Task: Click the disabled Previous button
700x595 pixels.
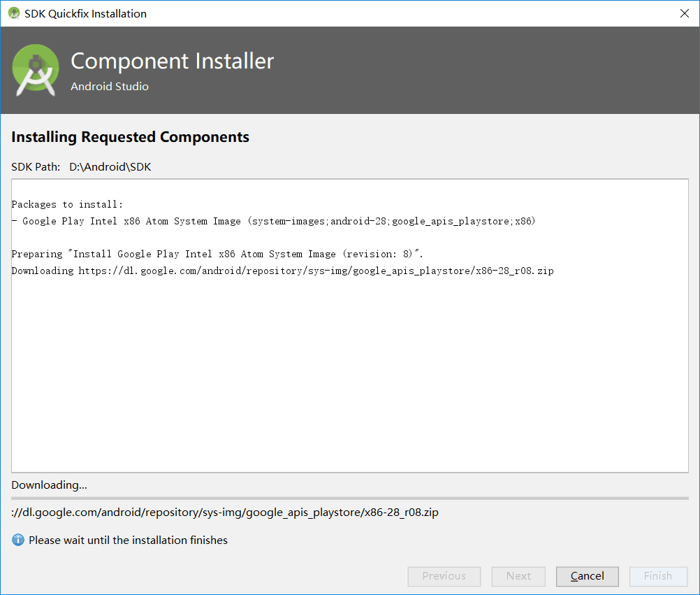Action: pos(444,576)
